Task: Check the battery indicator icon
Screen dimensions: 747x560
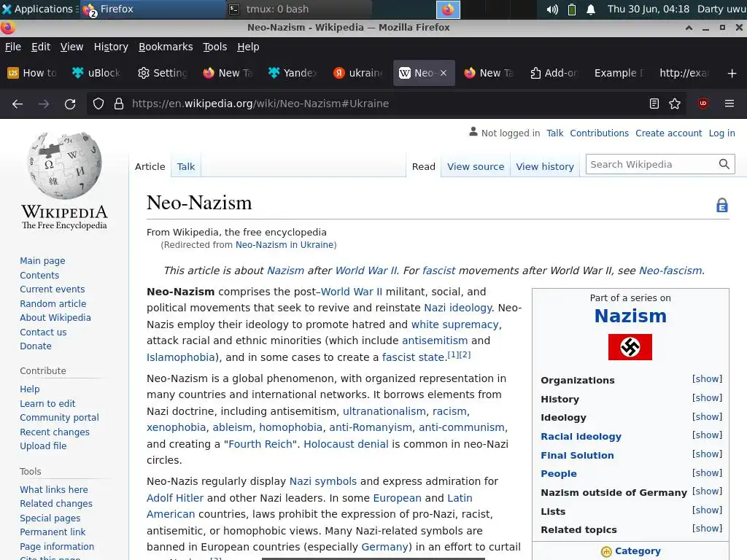Action: click(572, 9)
